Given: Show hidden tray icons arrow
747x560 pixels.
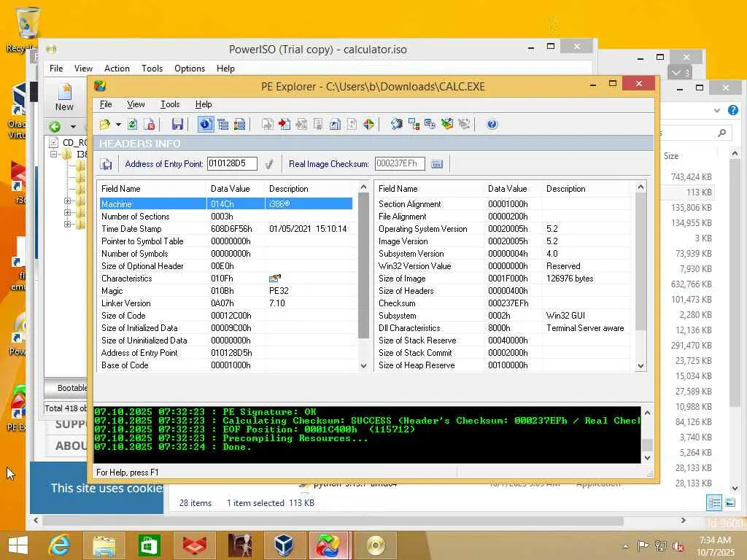Looking at the screenshot, I should point(626,545).
